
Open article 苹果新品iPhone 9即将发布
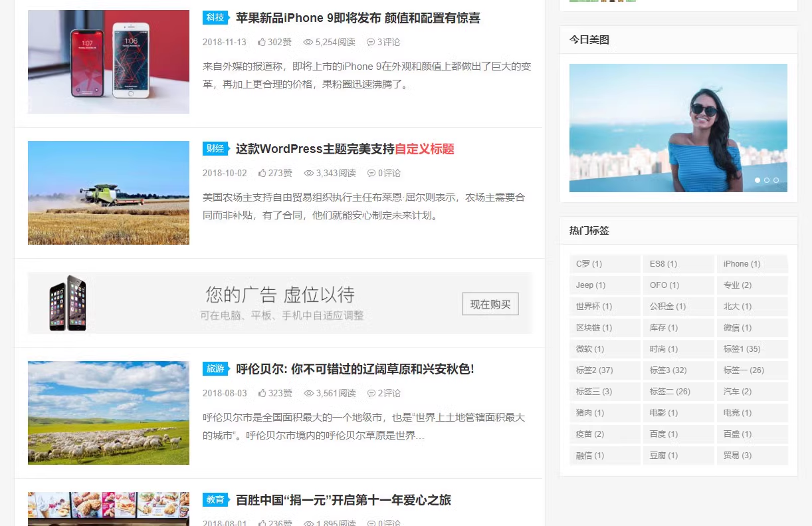[x=358, y=18]
